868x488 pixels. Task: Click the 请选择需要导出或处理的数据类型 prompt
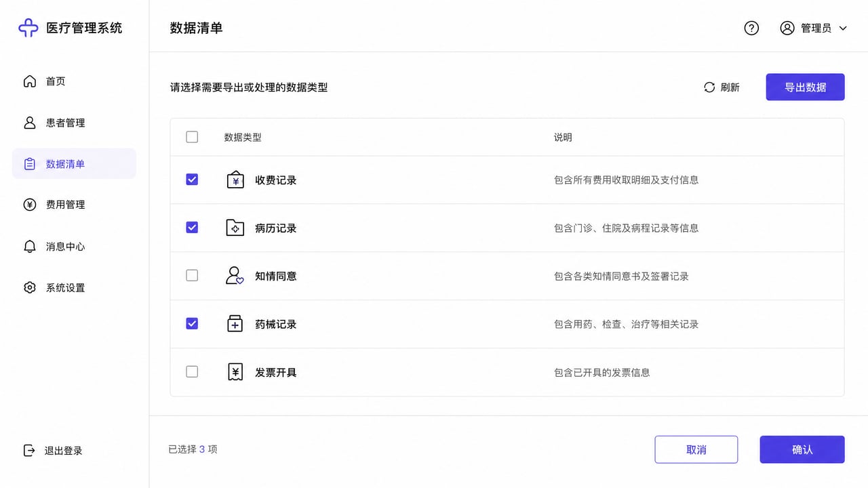(249, 87)
